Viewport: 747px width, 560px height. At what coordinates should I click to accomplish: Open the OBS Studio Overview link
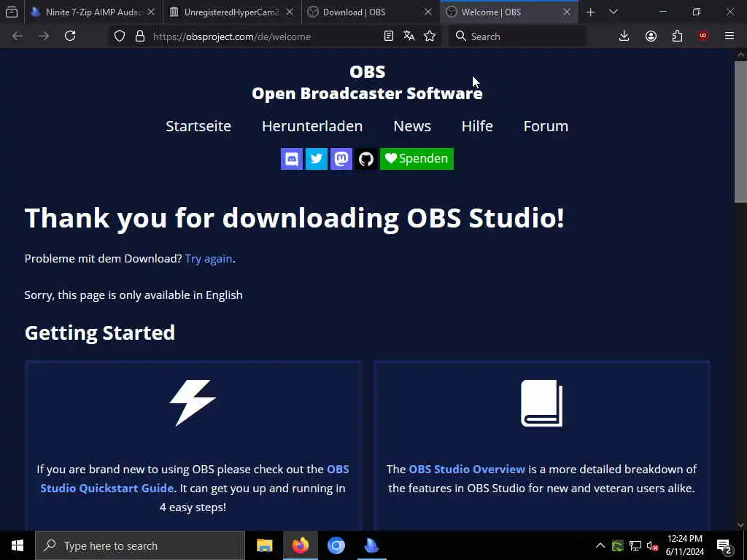467,469
